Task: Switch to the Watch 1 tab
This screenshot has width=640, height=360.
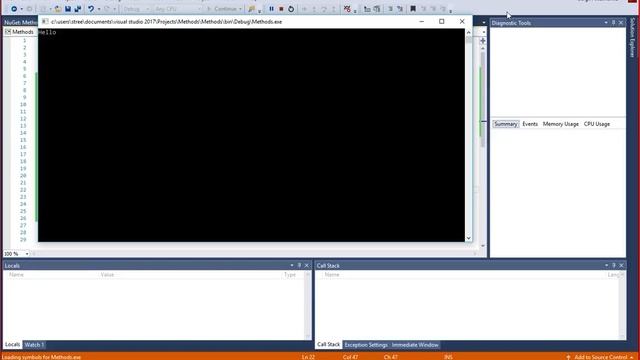Action: coord(34,345)
